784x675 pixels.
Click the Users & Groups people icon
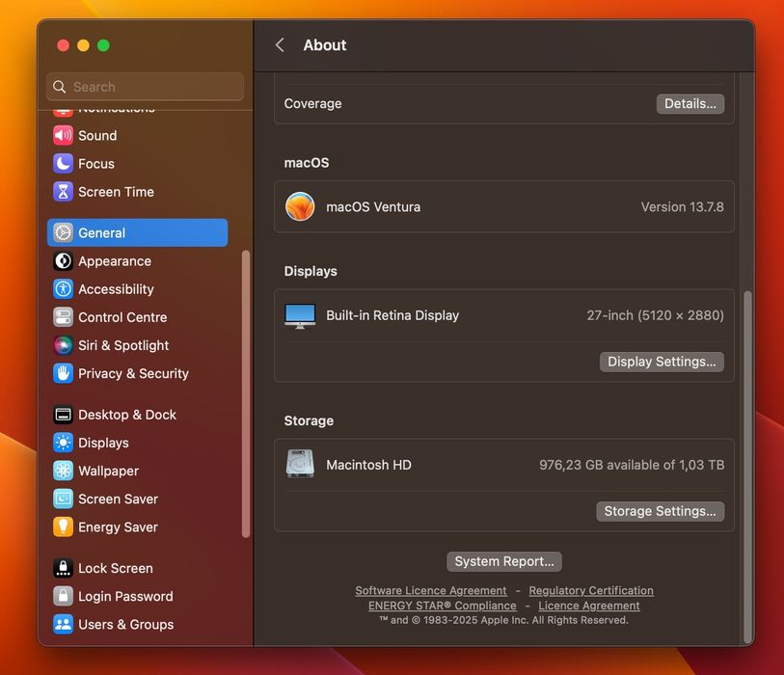(63, 624)
